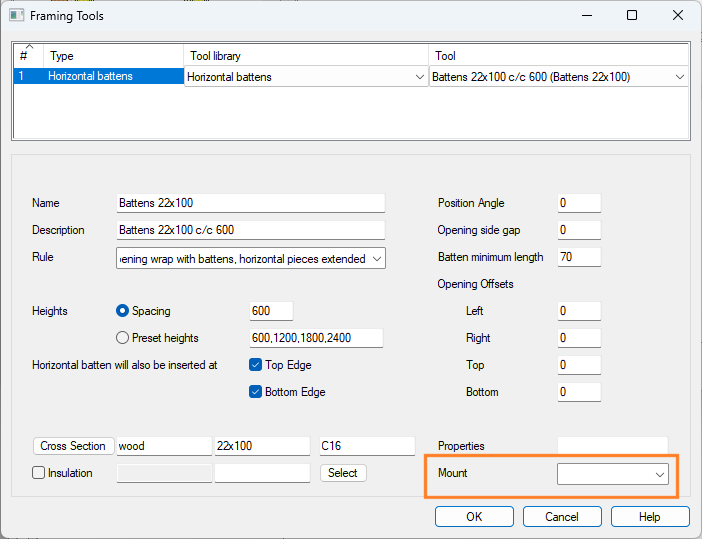Select the Preset heights radio button
The height and width of the screenshot is (539, 702).
[124, 338]
